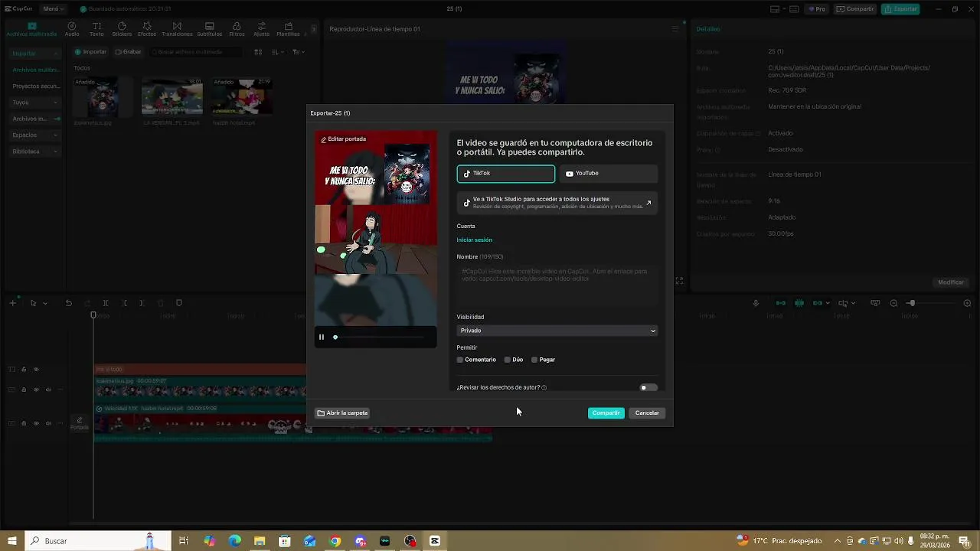
Task: Open File Explorer from the taskbar
Action: point(260,541)
